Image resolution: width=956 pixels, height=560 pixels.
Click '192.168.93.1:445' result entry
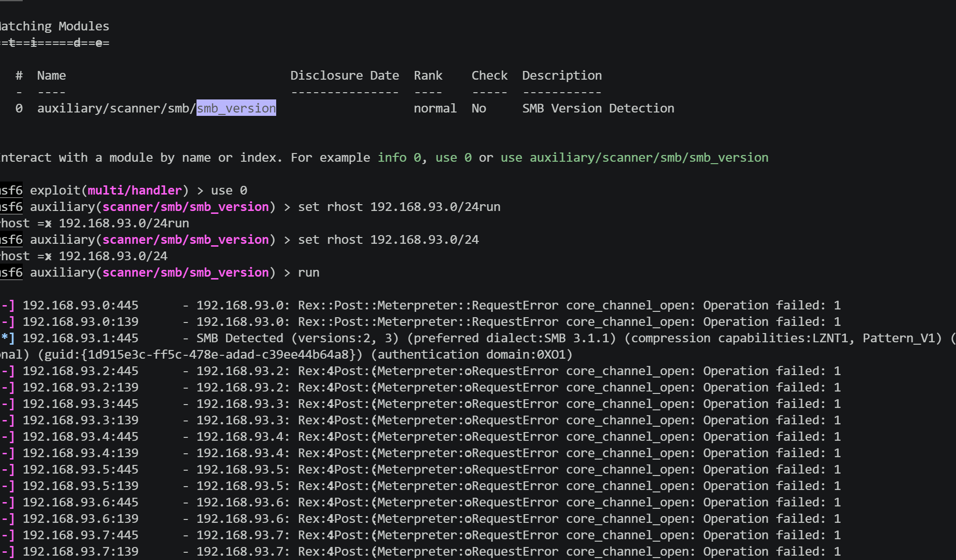(x=81, y=338)
